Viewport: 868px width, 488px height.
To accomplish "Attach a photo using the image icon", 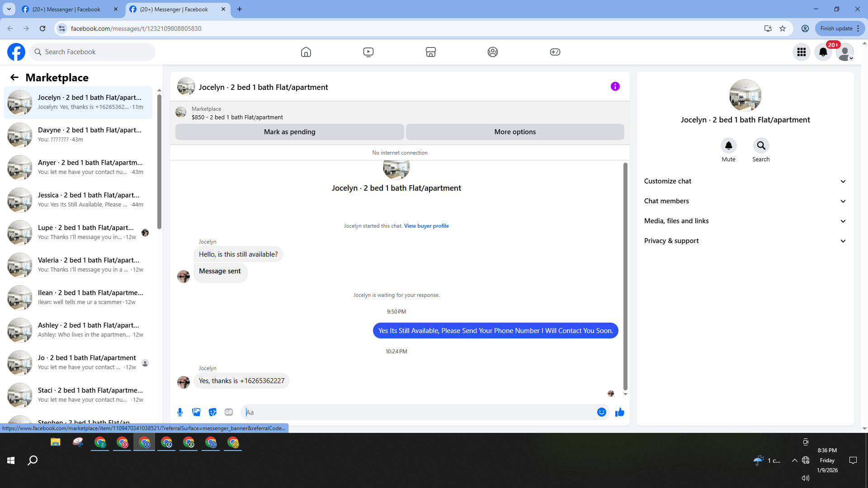I will 196,412.
